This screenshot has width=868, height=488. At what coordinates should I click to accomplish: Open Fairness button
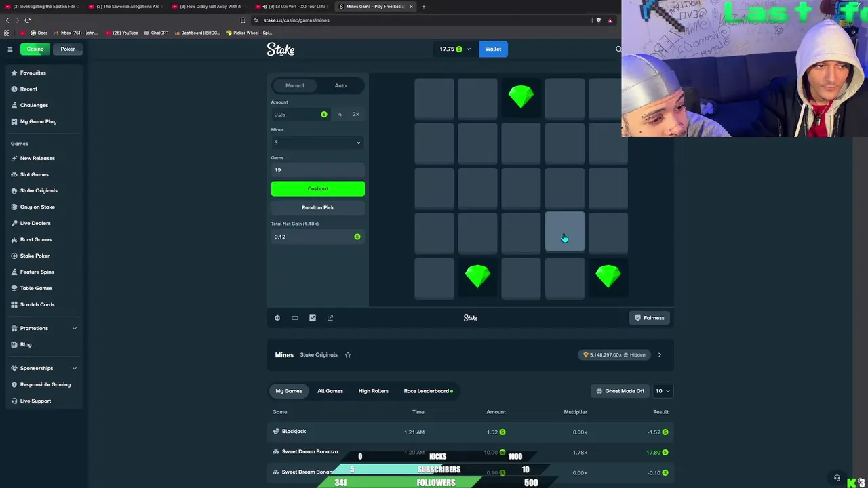(650, 318)
